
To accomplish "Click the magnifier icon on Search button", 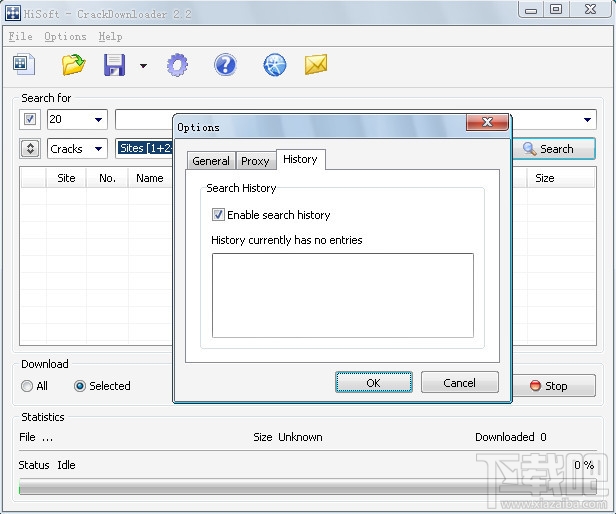I will pyautogui.click(x=529, y=149).
